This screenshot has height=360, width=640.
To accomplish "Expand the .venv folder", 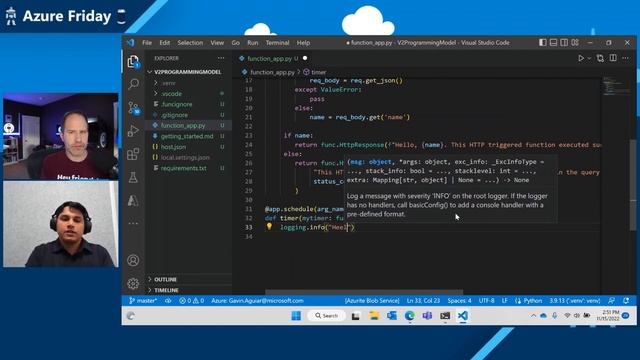I will [x=168, y=83].
